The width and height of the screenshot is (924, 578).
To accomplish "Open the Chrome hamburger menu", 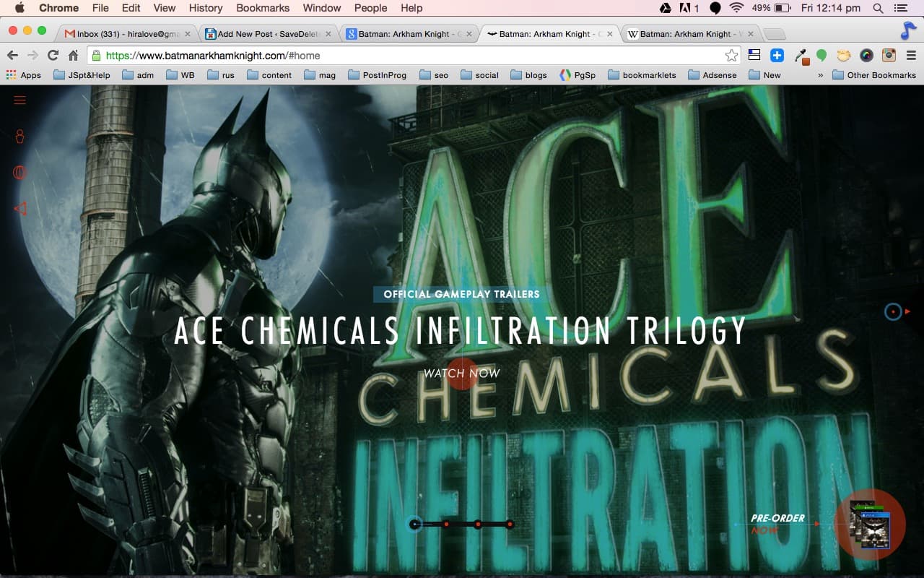I will pyautogui.click(x=911, y=56).
